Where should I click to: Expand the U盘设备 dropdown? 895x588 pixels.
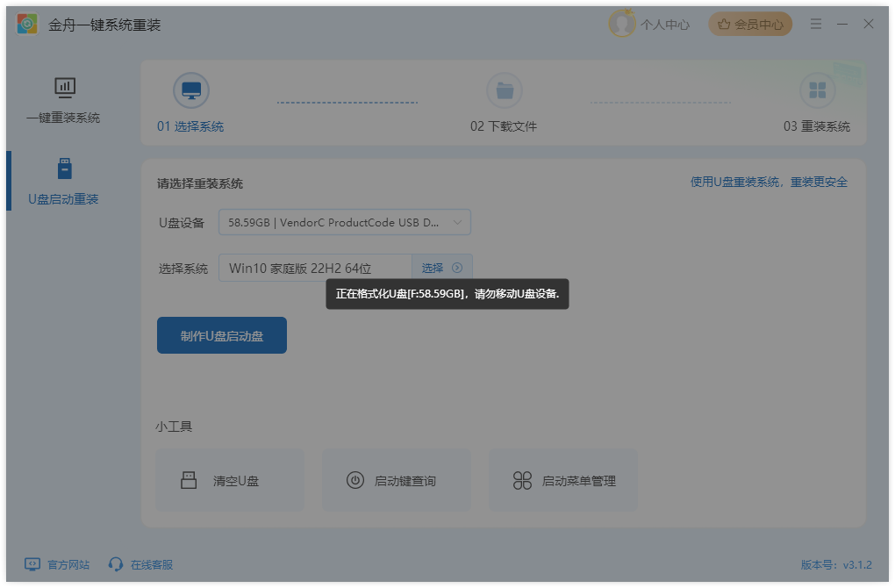[345, 222]
